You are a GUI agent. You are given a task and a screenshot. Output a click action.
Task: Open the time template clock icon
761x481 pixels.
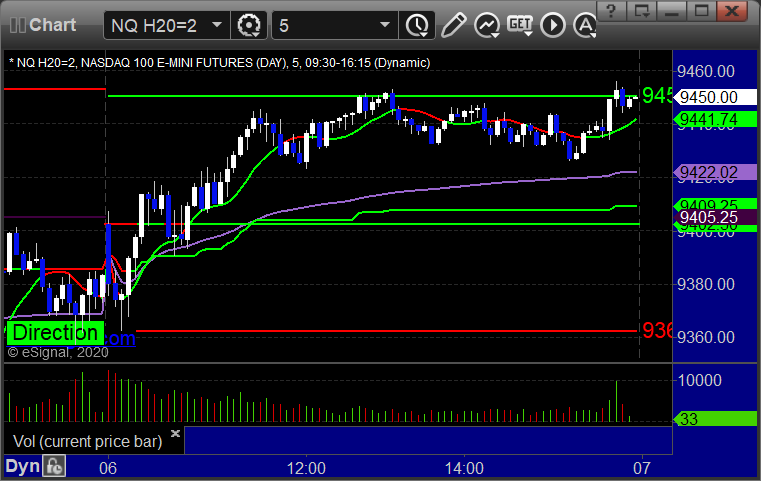point(417,25)
